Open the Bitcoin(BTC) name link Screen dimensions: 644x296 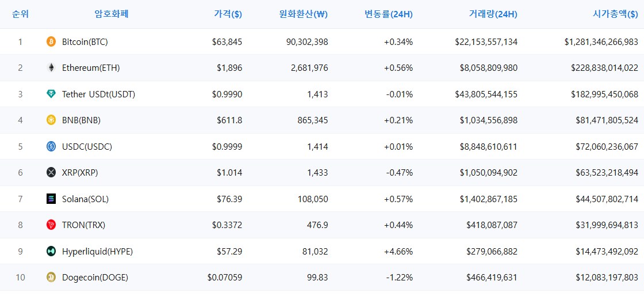tap(85, 41)
